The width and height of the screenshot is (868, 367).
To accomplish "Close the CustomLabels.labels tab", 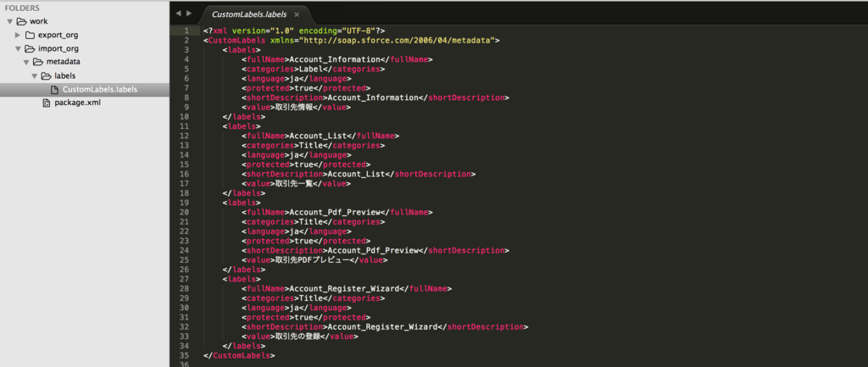I will click(297, 15).
